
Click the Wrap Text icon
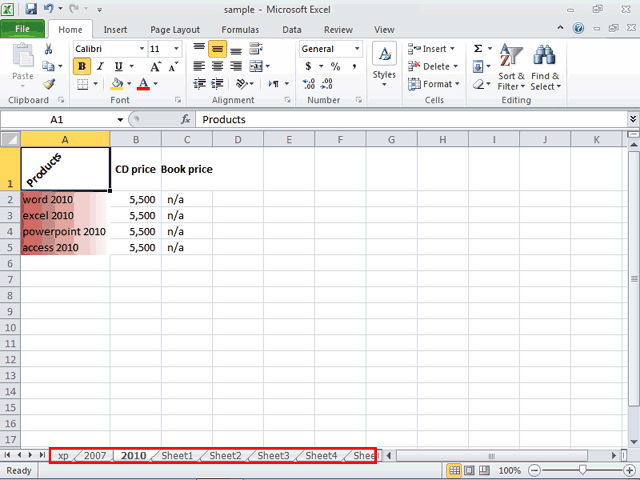pyautogui.click(x=256, y=49)
